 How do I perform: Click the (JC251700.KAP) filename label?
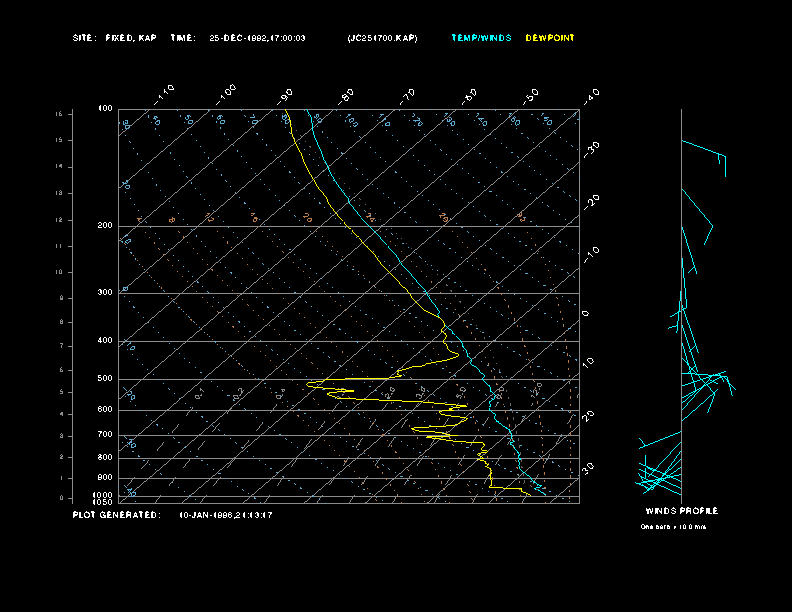382,38
